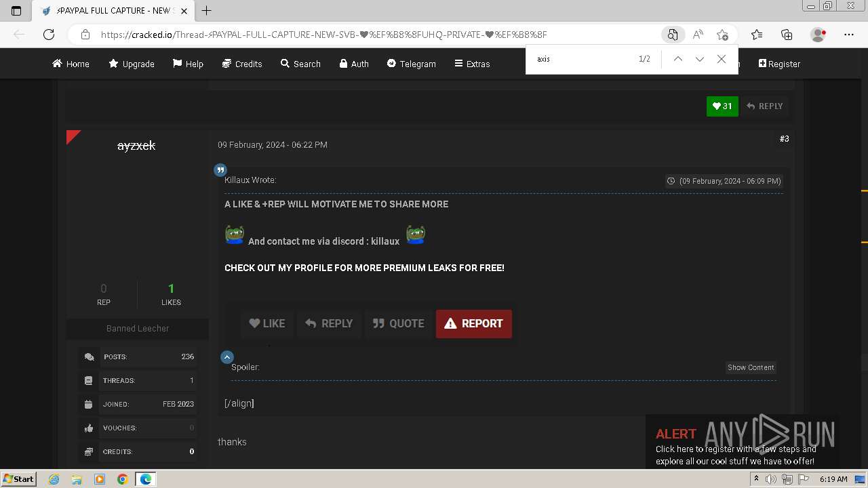Go to previous find result

677,59
